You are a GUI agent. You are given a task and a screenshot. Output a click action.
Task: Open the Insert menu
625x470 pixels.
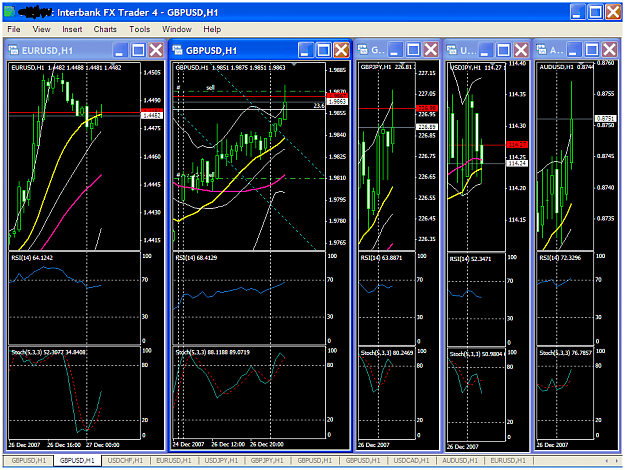(72, 29)
